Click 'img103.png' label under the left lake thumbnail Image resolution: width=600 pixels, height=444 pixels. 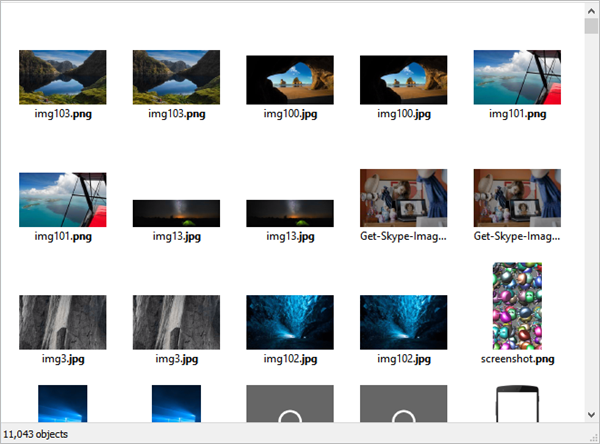click(63, 114)
